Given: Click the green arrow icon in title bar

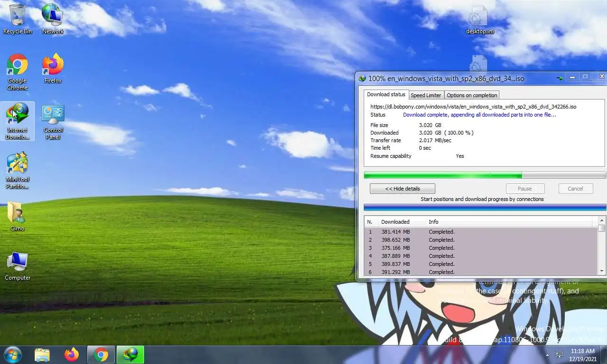Looking at the screenshot, I should [x=560, y=78].
